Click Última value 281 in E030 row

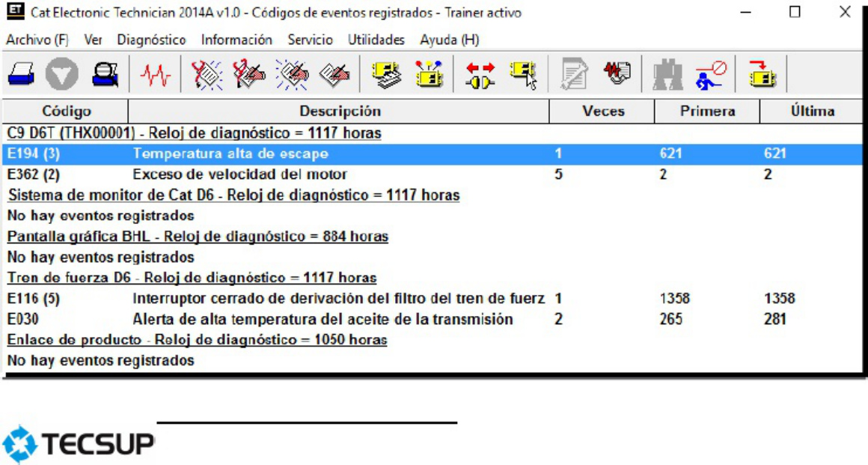[775, 319]
